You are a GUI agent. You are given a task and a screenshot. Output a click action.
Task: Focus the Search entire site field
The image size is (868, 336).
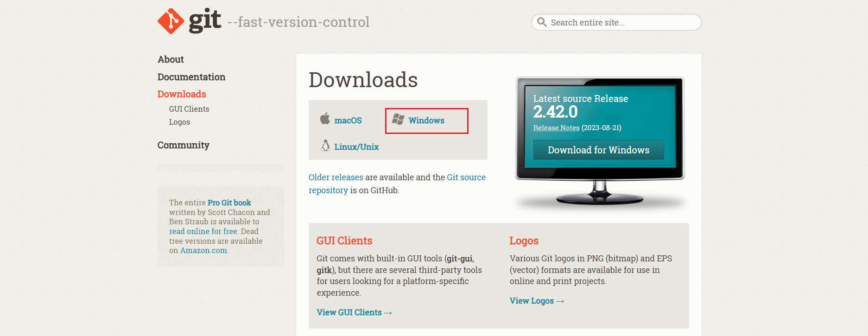coord(621,22)
